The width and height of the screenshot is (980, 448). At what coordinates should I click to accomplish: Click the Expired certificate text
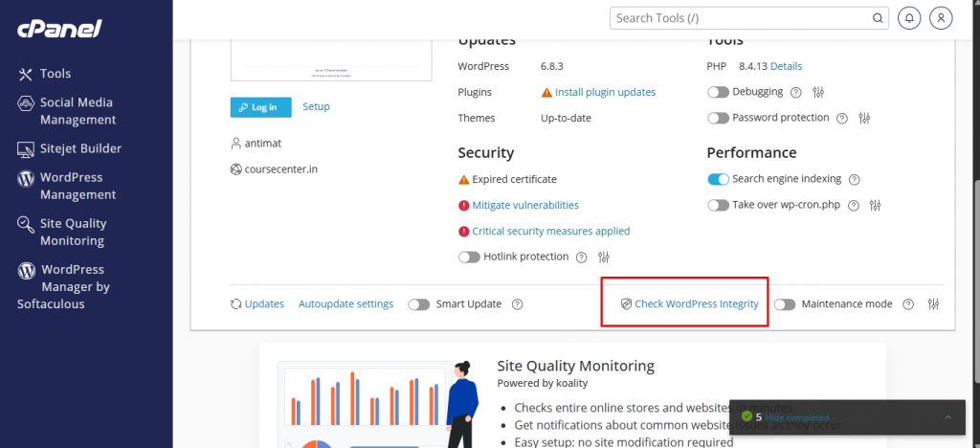pyautogui.click(x=514, y=179)
